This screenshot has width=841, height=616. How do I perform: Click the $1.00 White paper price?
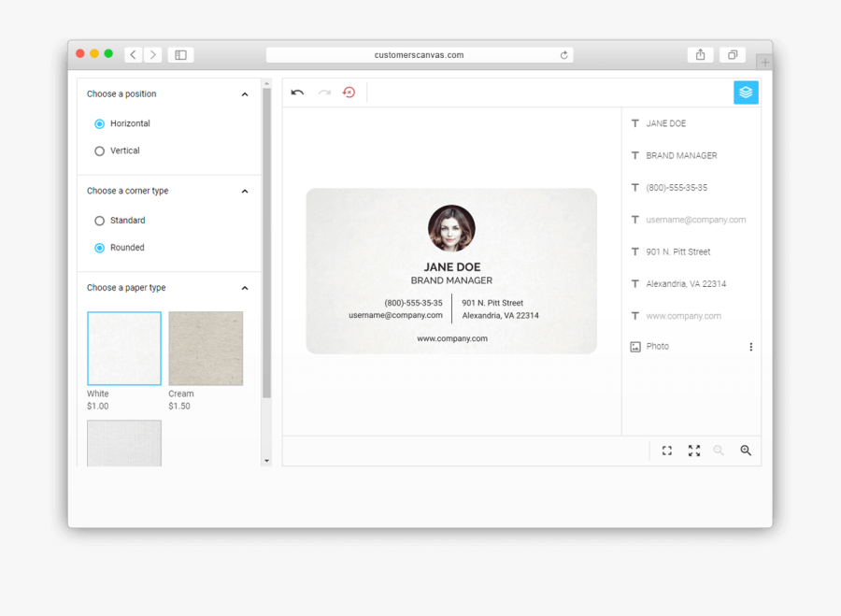point(97,407)
